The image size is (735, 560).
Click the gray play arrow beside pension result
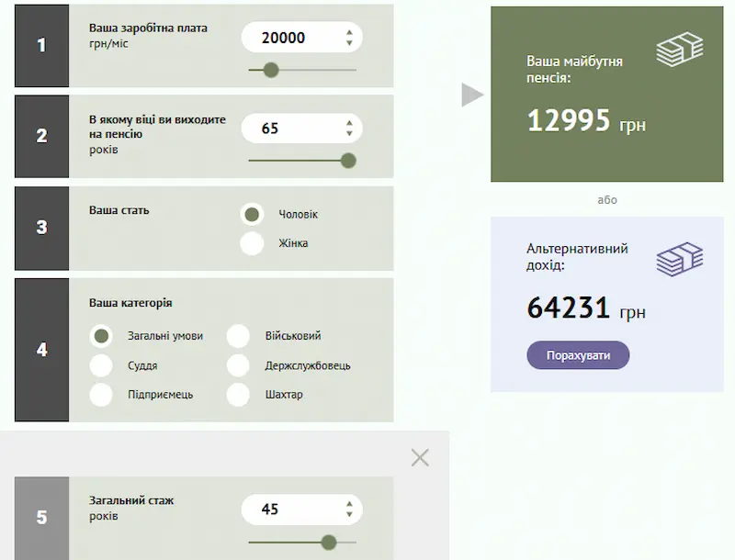[x=472, y=95]
